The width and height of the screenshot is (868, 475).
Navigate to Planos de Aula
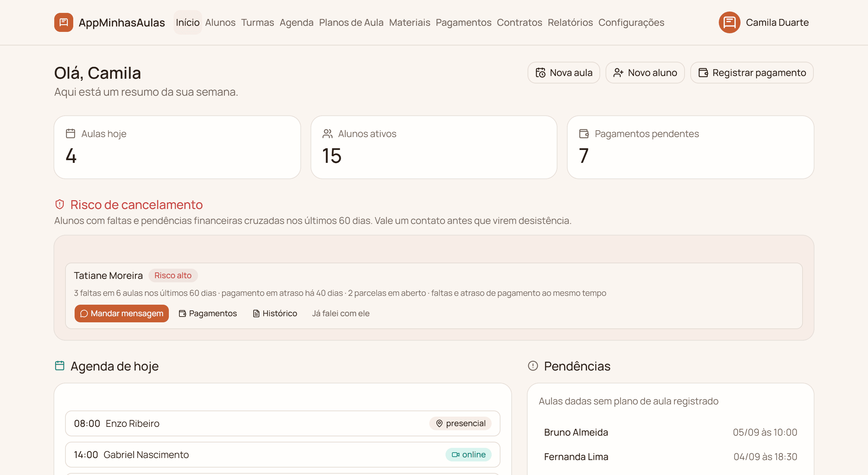(x=351, y=22)
